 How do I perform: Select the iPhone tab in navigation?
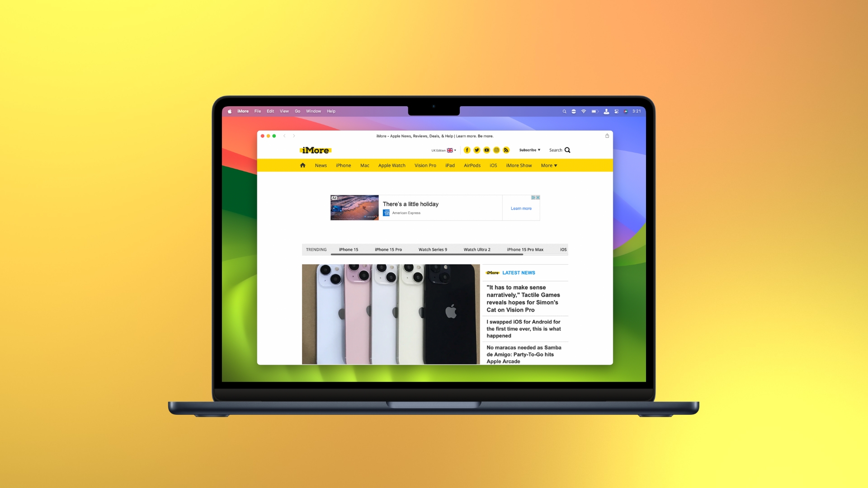pos(343,165)
